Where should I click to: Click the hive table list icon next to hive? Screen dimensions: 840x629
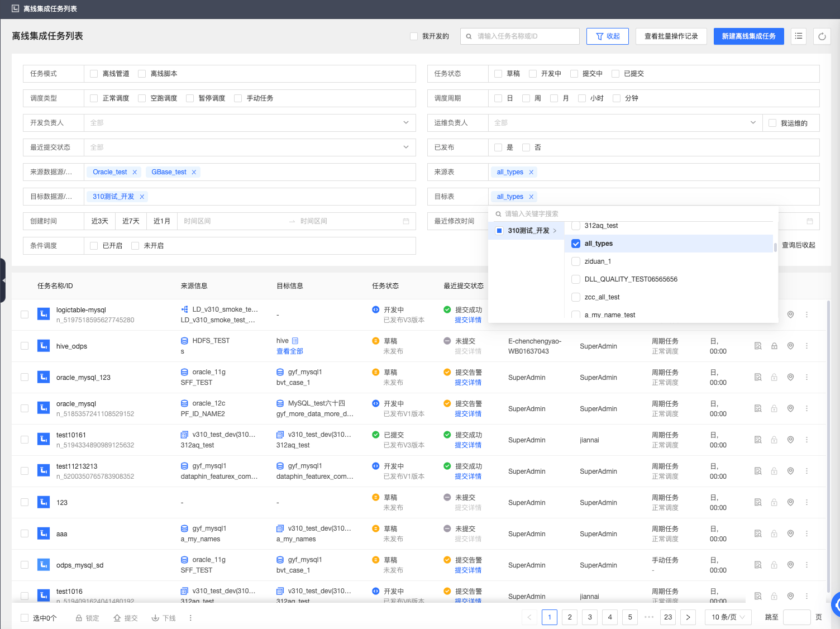pyautogui.click(x=295, y=341)
